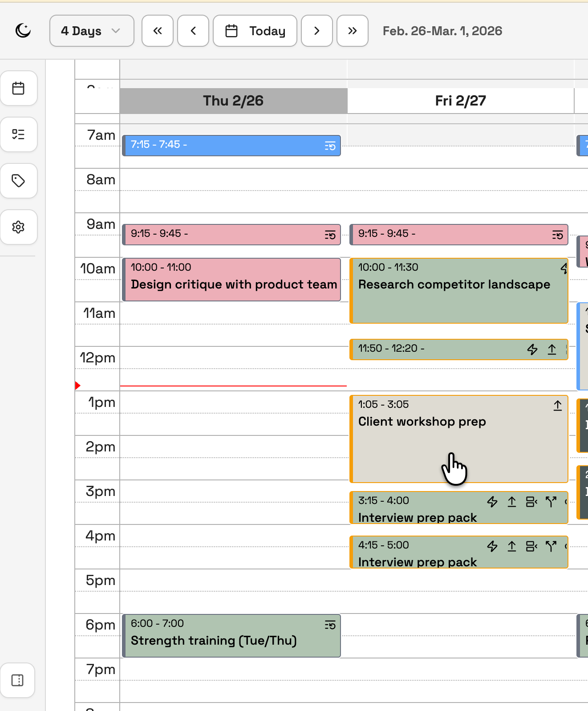Screen dimensions: 588x711
Task: Click the priority arrow on Client workshop prep
Action: 557,406
